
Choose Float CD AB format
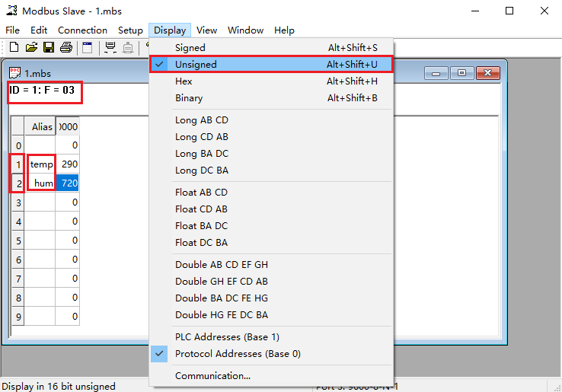(x=271, y=209)
